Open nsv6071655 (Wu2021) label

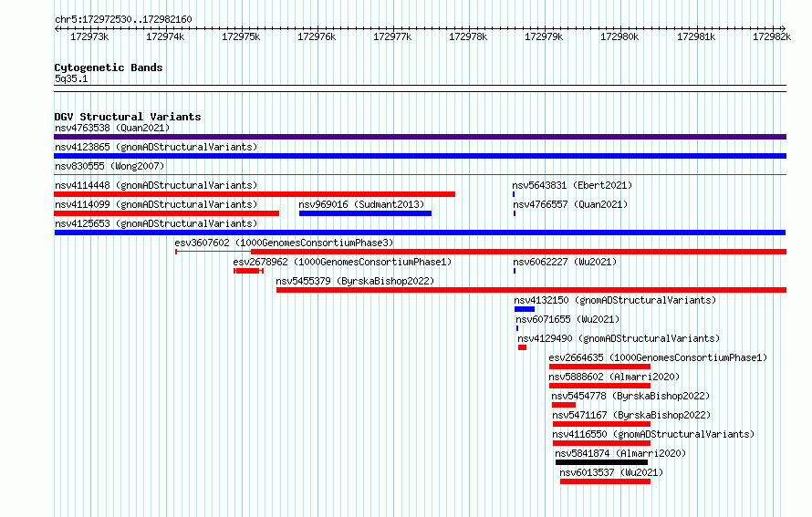[567, 319]
